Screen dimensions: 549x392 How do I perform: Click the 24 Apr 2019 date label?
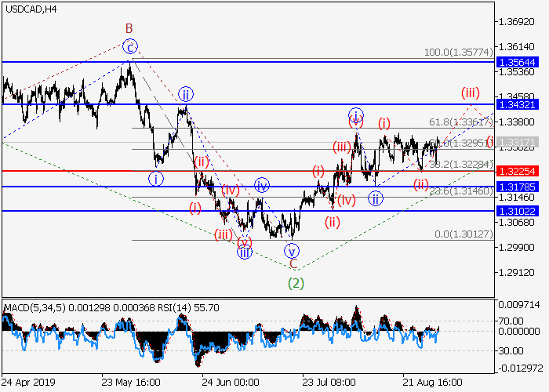30,382
